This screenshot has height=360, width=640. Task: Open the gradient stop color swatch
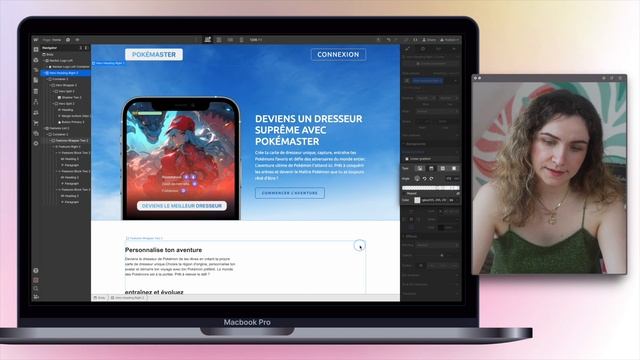417,200
